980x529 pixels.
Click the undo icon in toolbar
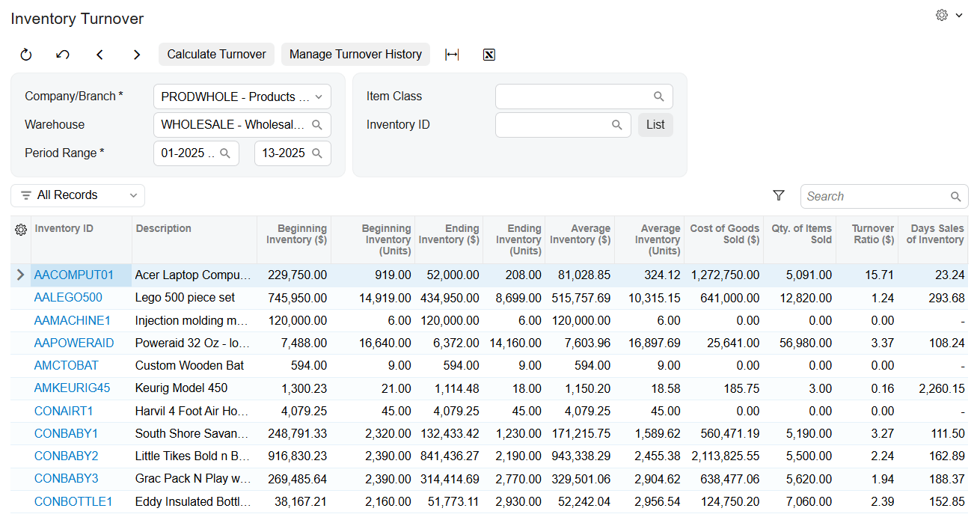click(63, 55)
